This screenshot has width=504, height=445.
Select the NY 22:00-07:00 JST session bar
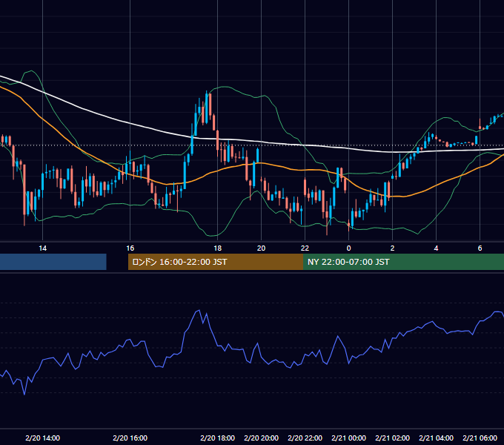403,262
